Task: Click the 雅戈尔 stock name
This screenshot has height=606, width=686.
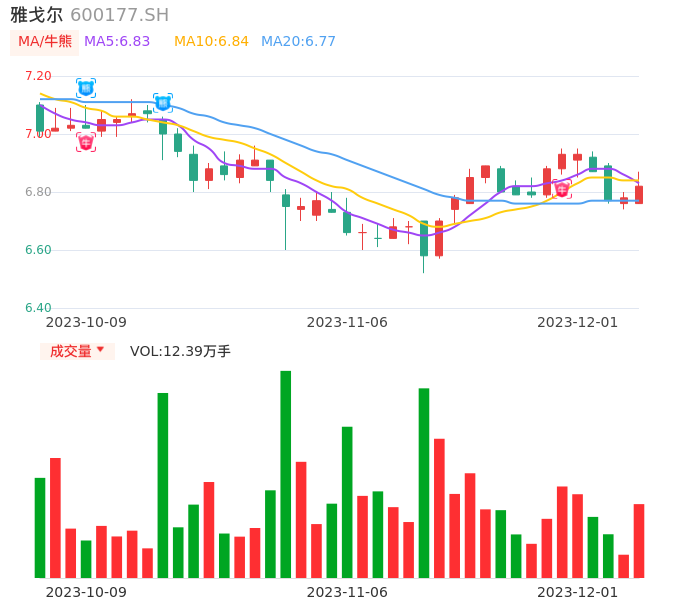Action: click(36, 15)
